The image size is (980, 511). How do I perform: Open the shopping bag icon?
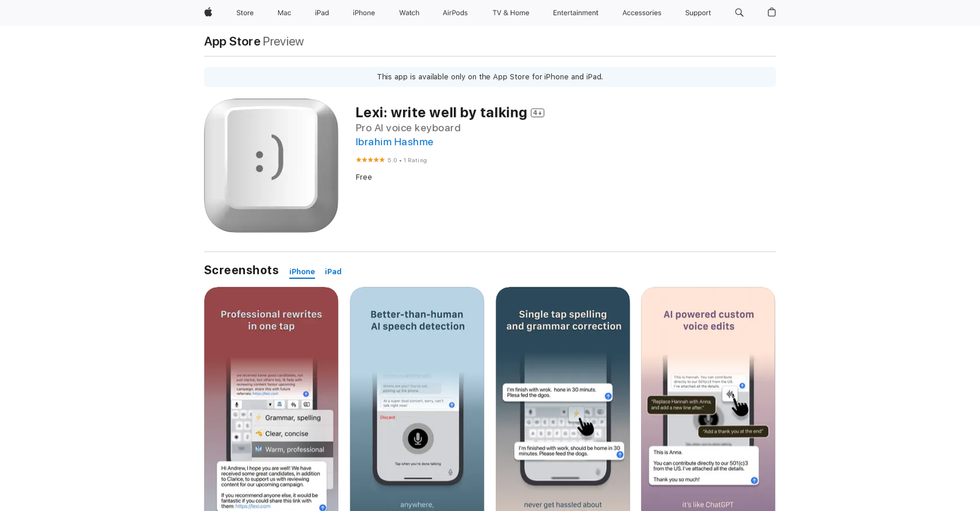[x=772, y=12]
